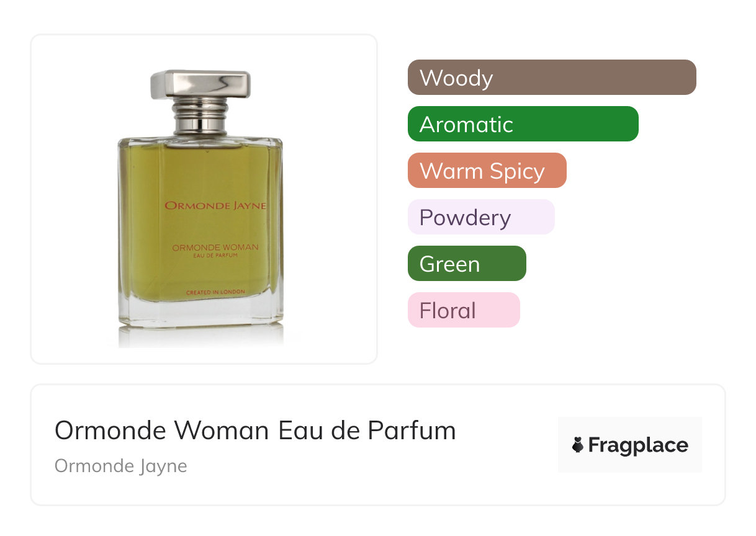
Task: Click the Ormonde Jayne label on bottle
Action: point(215,205)
